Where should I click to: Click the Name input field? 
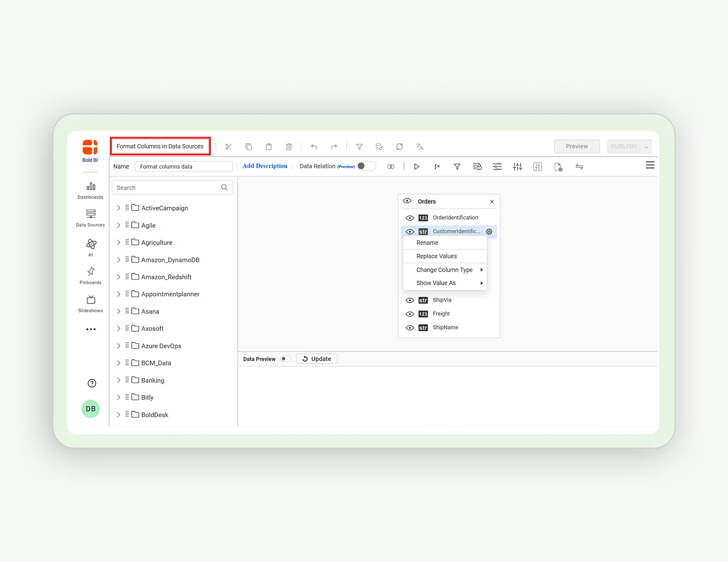[183, 167]
